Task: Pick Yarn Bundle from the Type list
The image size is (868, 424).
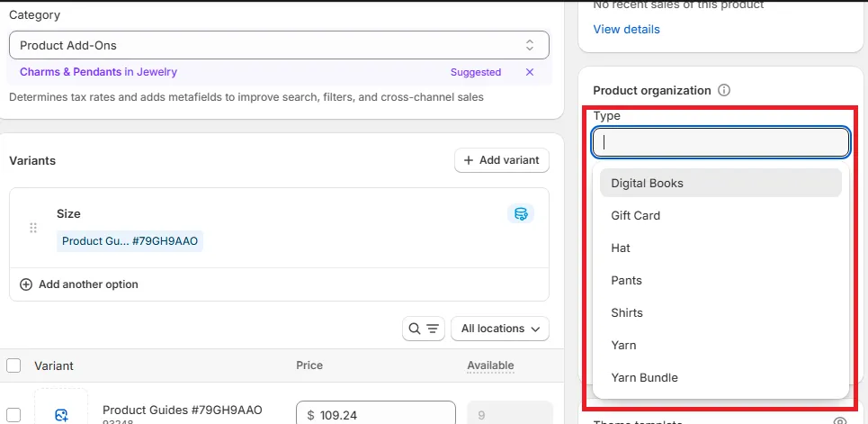Action: tap(720, 377)
